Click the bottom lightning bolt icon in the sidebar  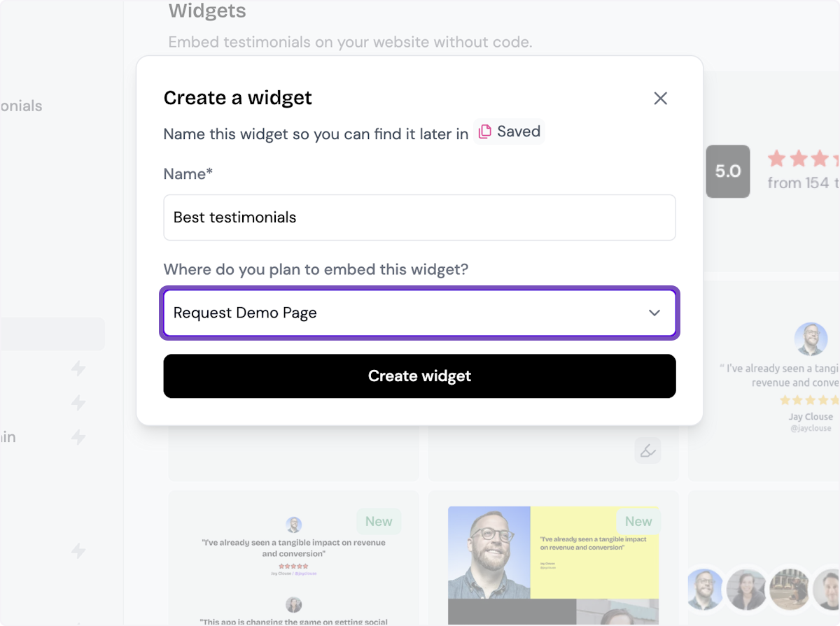[x=78, y=552]
